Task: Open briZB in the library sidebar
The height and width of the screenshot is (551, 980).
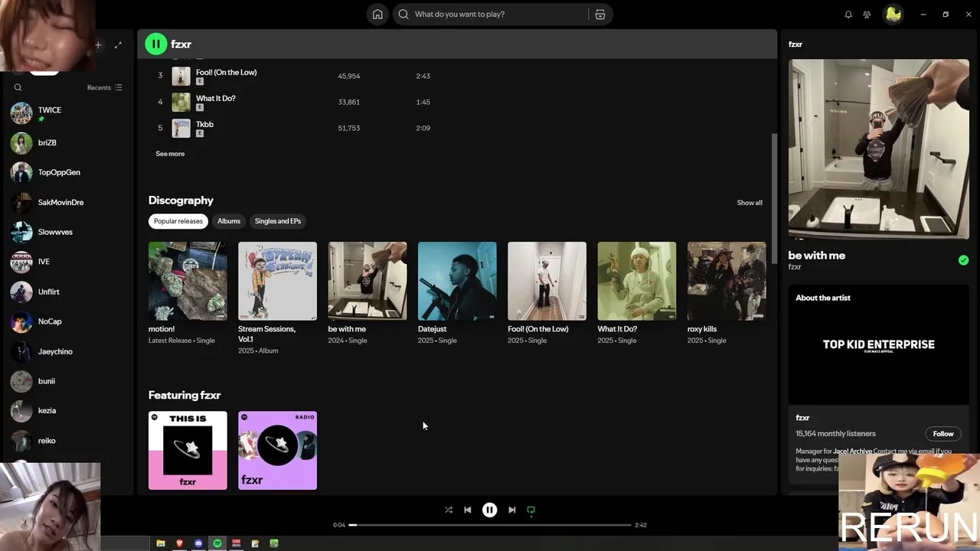Action: pyautogui.click(x=67, y=143)
